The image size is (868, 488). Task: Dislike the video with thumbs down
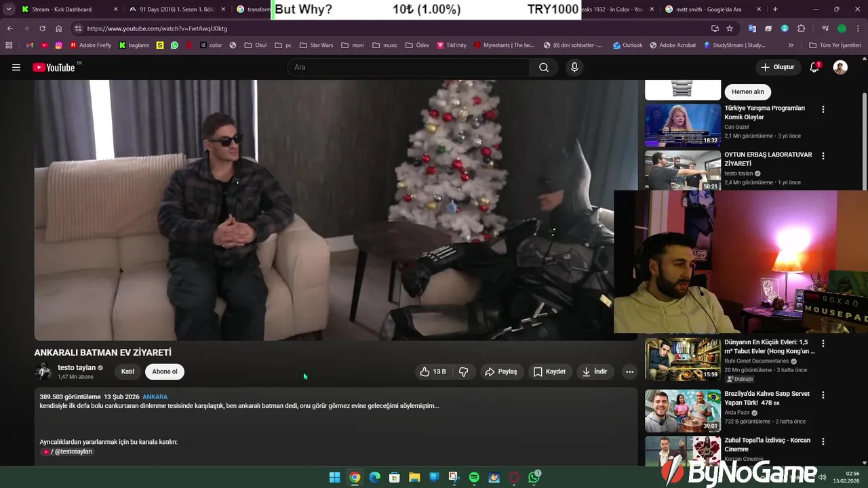pyautogui.click(x=464, y=371)
